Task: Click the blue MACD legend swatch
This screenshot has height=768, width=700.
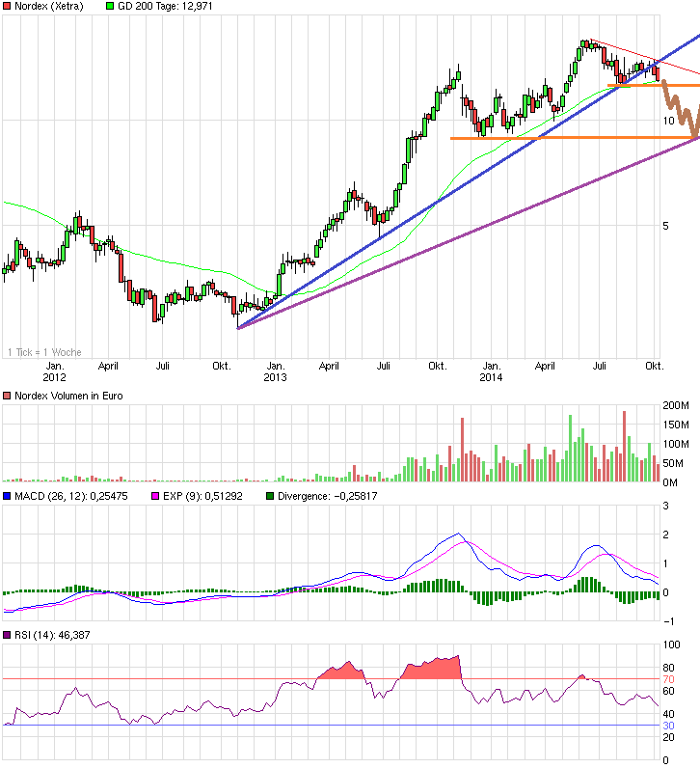Action: 7,496
